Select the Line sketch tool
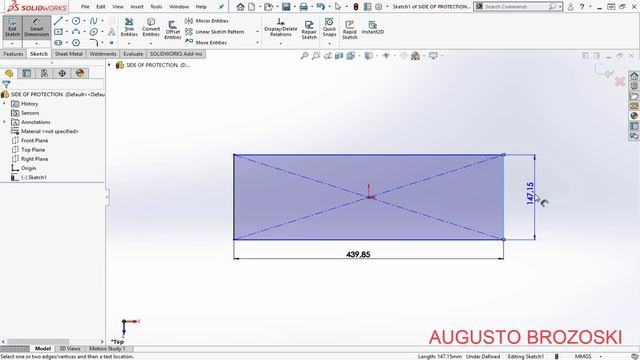Image resolution: width=640 pixels, height=360 pixels. click(58, 21)
